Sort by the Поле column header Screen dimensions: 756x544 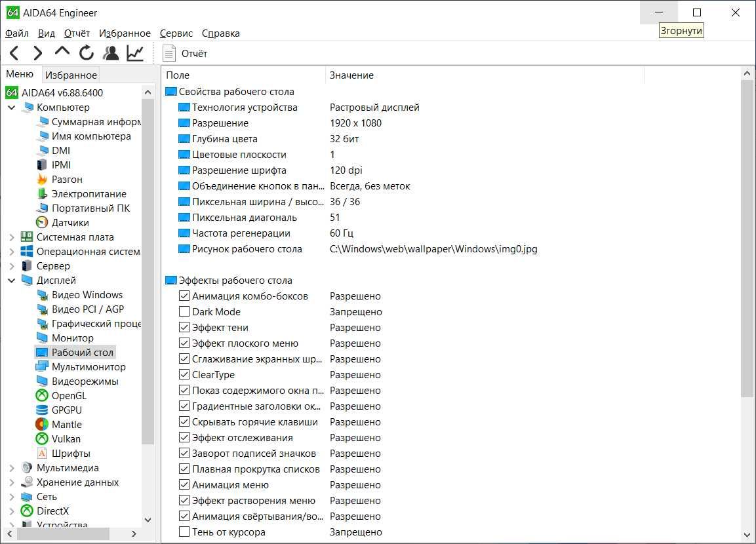coord(243,75)
